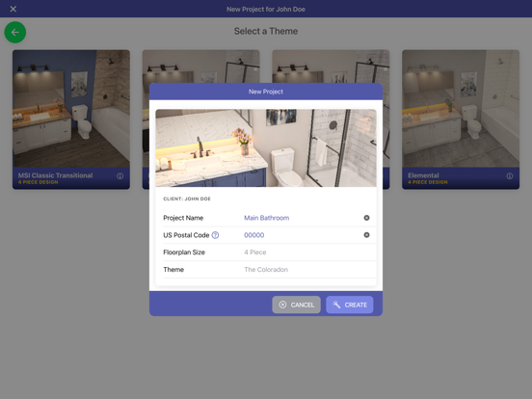The image size is (532, 399).
Task: Click the 'Project Name' label
Action: click(x=183, y=218)
